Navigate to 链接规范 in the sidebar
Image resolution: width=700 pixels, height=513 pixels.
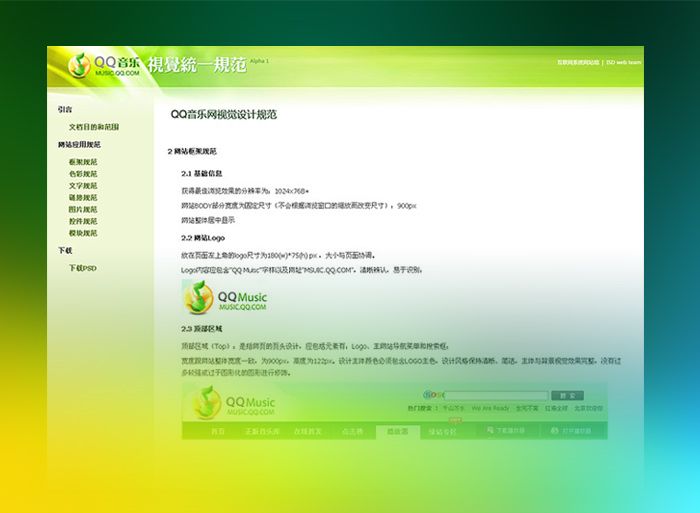coord(83,197)
